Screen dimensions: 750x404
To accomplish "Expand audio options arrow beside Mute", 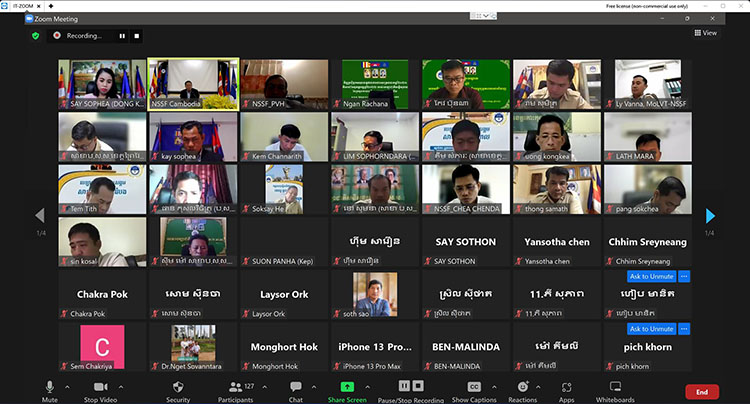I will (x=67, y=387).
